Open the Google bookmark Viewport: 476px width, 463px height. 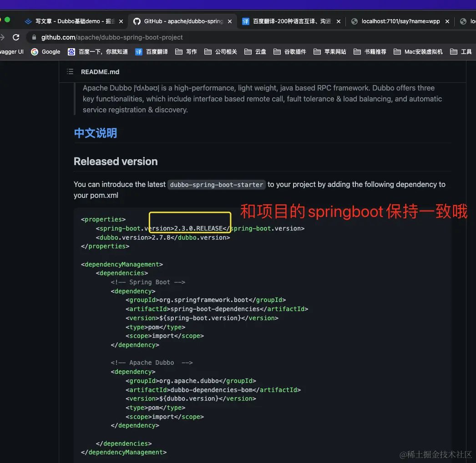click(x=46, y=51)
